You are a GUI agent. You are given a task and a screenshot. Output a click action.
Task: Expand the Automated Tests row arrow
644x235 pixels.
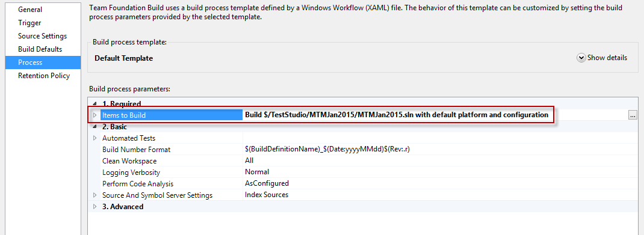click(x=95, y=138)
